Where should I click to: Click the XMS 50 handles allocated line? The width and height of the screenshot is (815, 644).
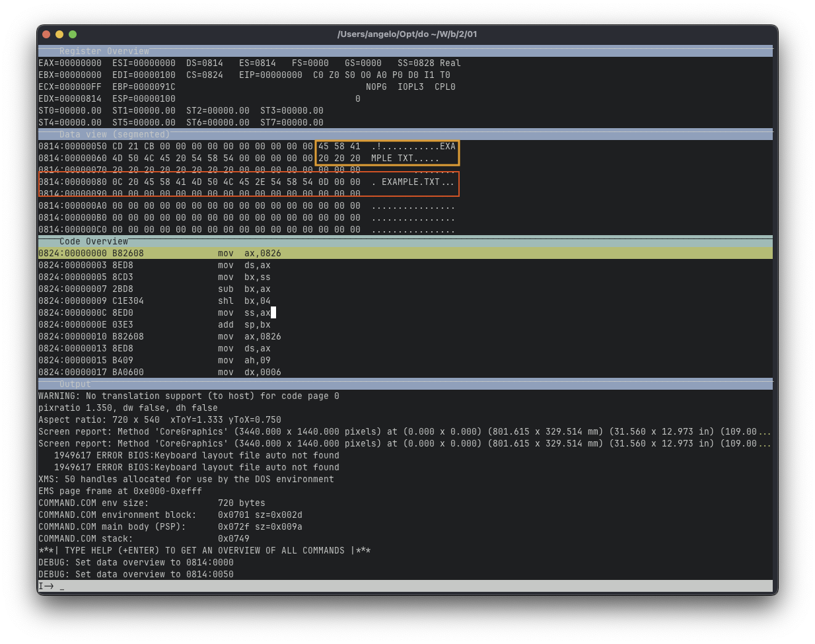[x=186, y=479]
